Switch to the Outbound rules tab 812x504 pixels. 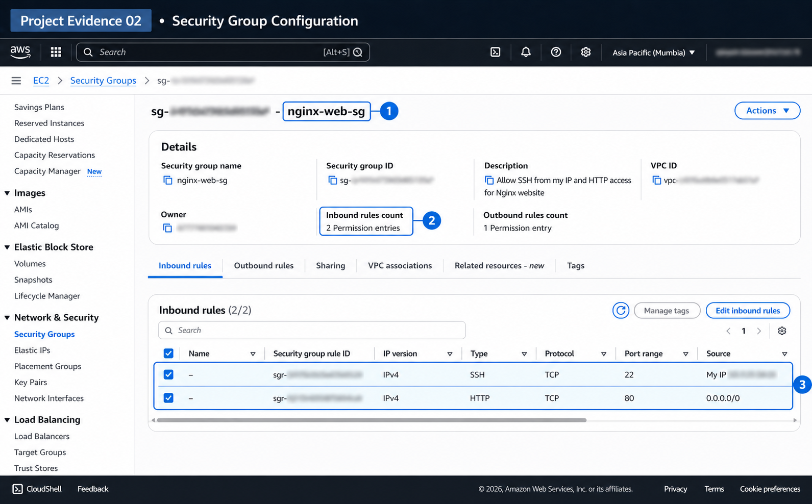click(x=264, y=266)
